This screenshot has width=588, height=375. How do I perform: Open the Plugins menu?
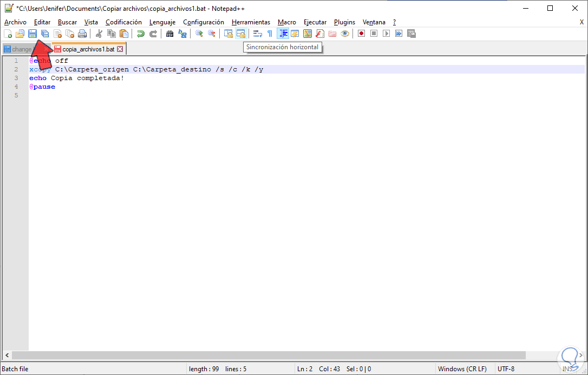tap(345, 22)
